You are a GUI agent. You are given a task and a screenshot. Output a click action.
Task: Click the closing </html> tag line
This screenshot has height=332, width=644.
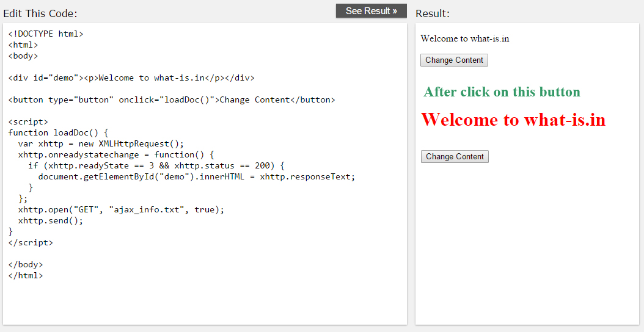(26, 275)
